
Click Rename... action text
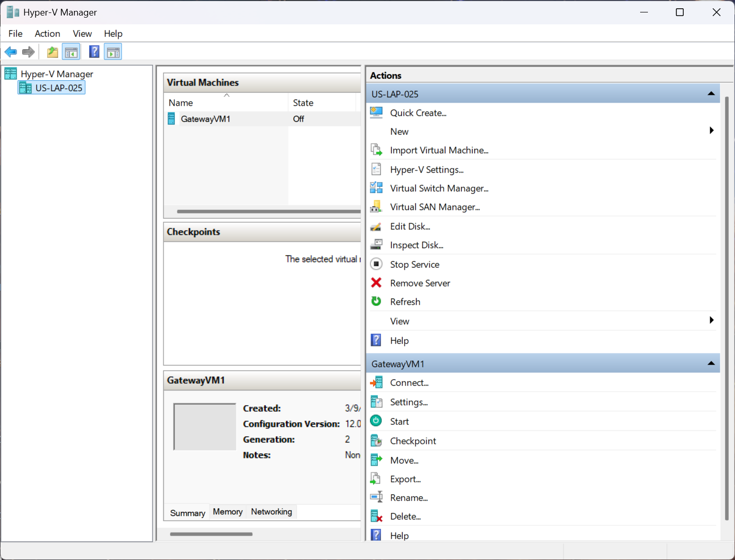(409, 498)
